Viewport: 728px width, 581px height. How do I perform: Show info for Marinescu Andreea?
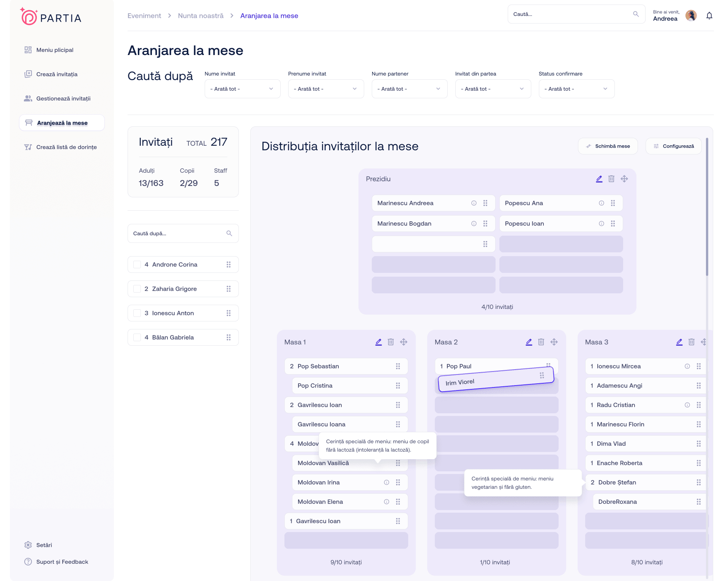coord(474,203)
